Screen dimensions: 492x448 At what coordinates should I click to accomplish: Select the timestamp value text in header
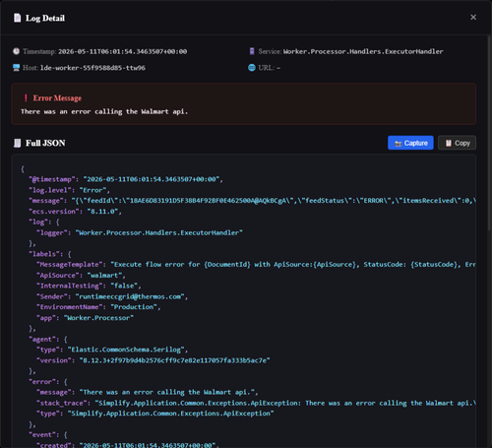(x=123, y=51)
